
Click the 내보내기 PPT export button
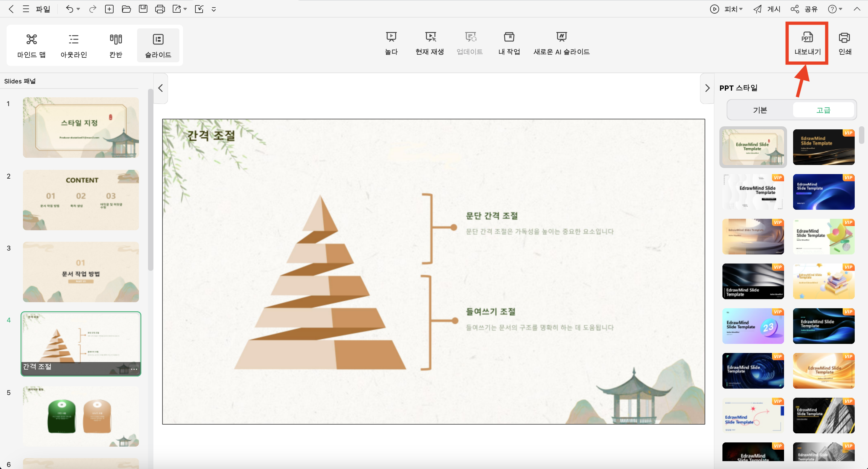(x=807, y=43)
